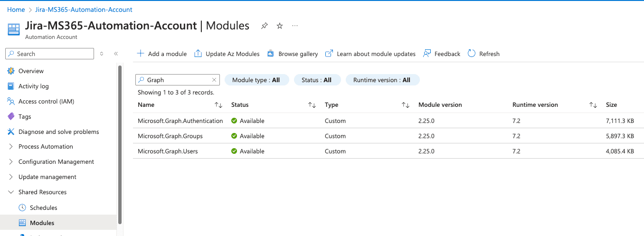Click the Schedules clock icon
This screenshot has width=644, height=236.
(22, 208)
